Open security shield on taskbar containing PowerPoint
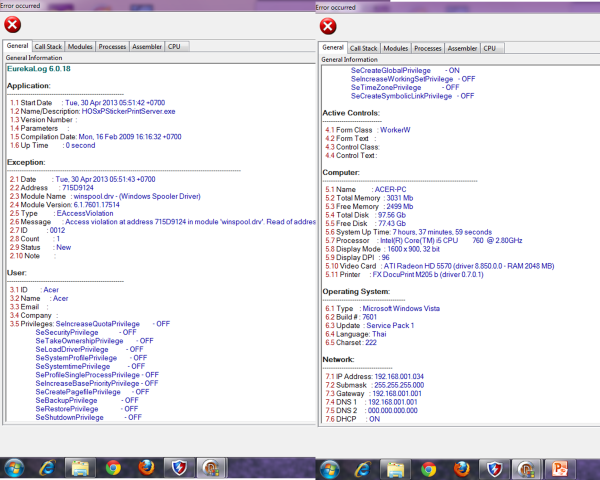600x480 pixels. [494, 469]
